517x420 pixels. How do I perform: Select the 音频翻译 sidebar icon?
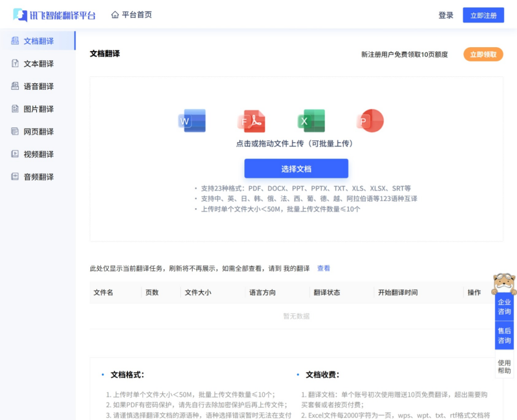pyautogui.click(x=16, y=176)
